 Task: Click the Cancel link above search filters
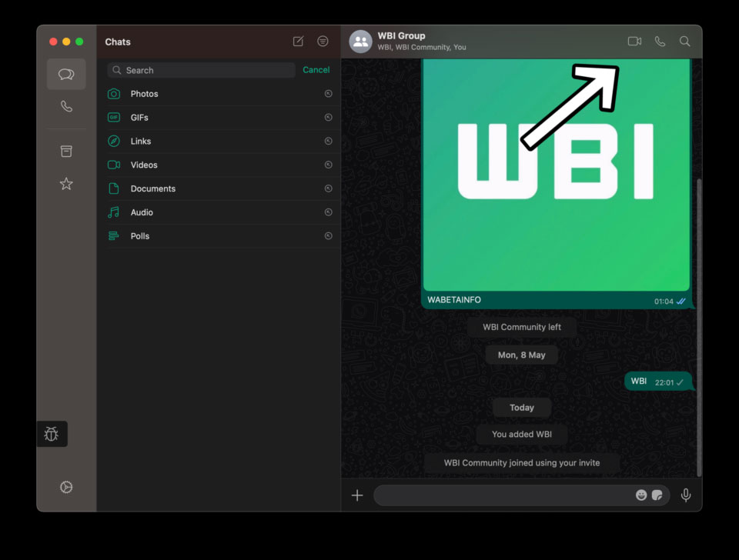[316, 69]
